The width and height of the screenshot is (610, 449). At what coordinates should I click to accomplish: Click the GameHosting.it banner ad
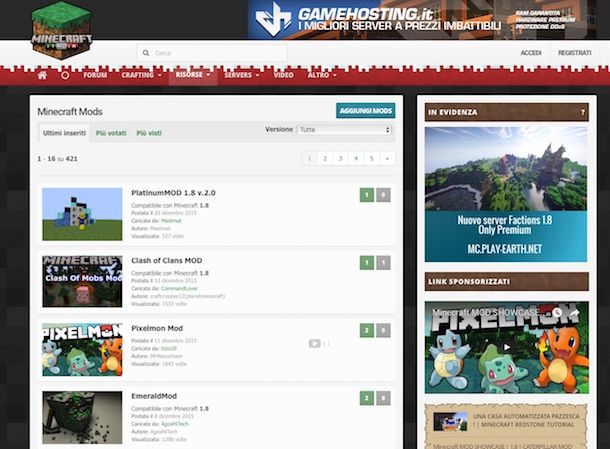(422, 19)
